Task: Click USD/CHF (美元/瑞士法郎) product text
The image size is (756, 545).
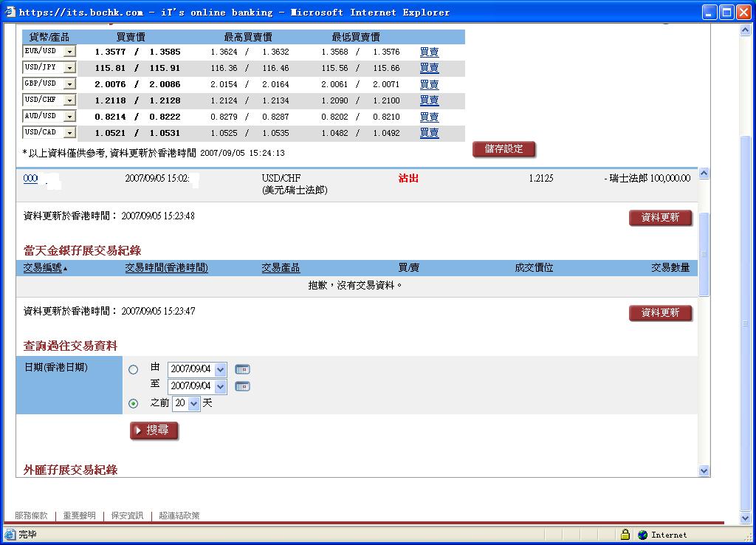Action: tap(295, 184)
